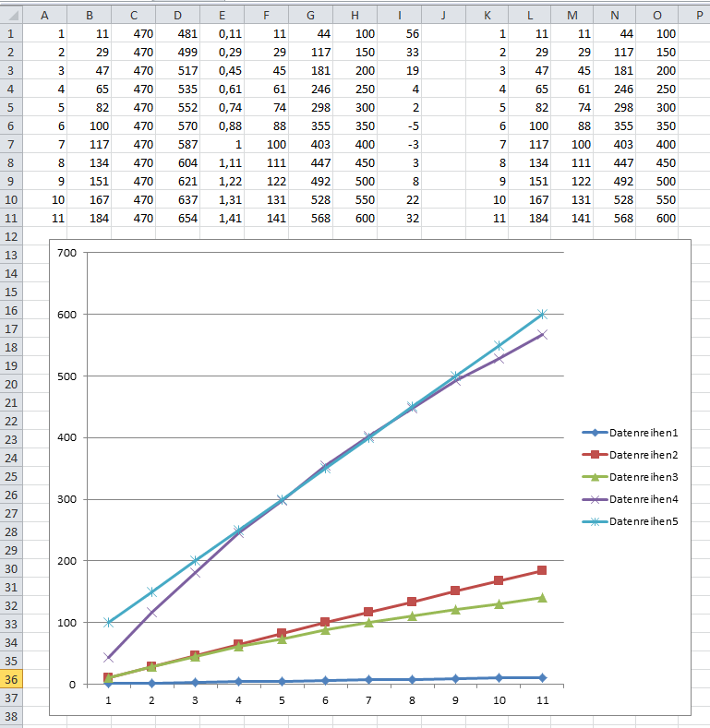The height and width of the screenshot is (728, 710).
Task: Click empty cell J5
Action: pos(443,108)
